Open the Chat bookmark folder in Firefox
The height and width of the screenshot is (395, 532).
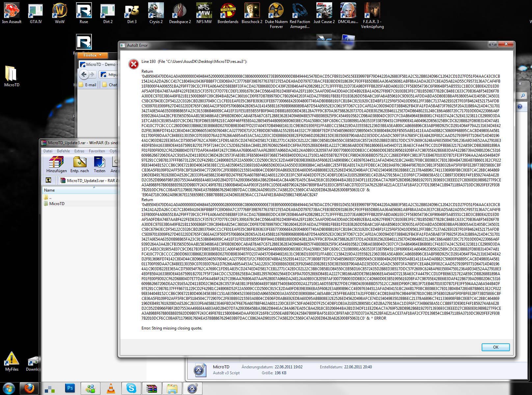tap(110, 85)
